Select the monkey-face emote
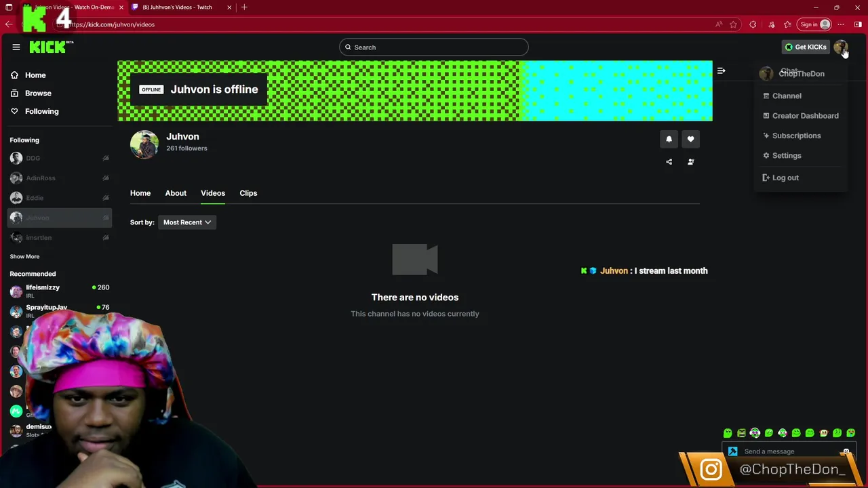 point(823,433)
